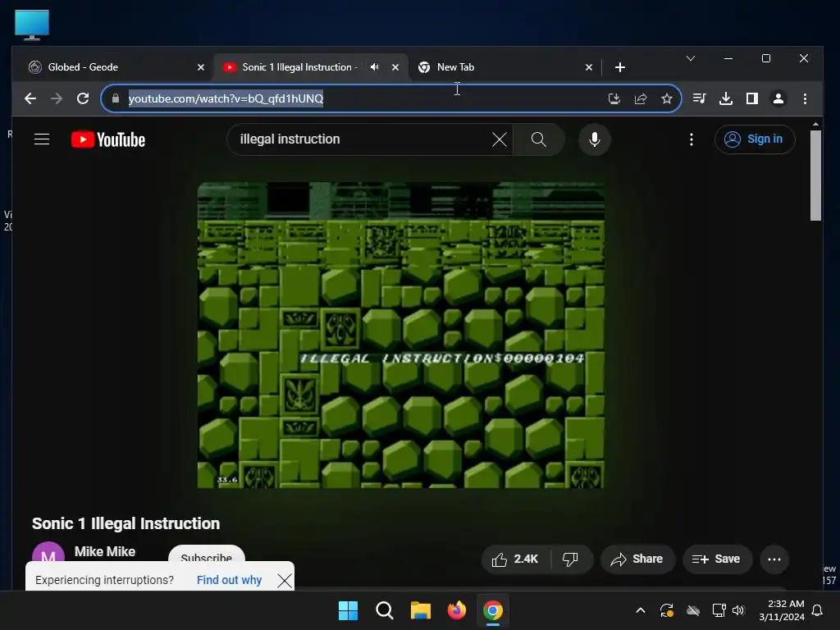Open the media control icon in Chrome toolbar
This screenshot has height=630, width=840.
point(699,98)
